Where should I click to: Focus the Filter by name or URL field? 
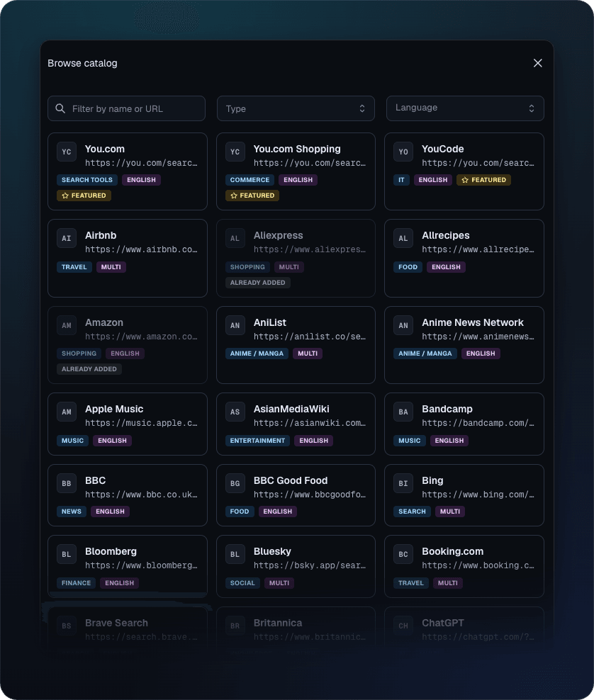[x=126, y=108]
